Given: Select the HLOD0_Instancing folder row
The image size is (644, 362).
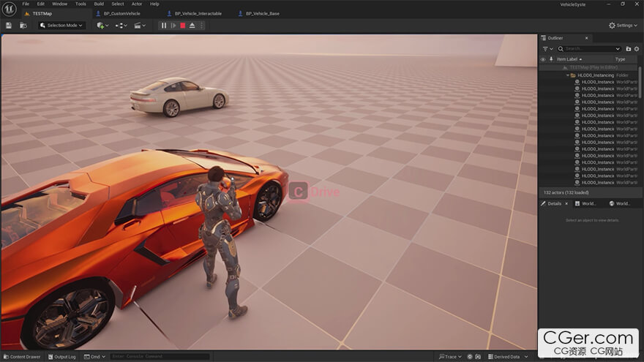Looking at the screenshot, I should (x=588, y=75).
